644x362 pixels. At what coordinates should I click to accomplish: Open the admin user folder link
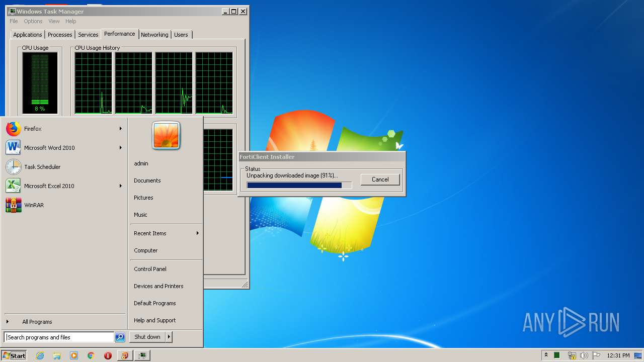pyautogui.click(x=166, y=163)
